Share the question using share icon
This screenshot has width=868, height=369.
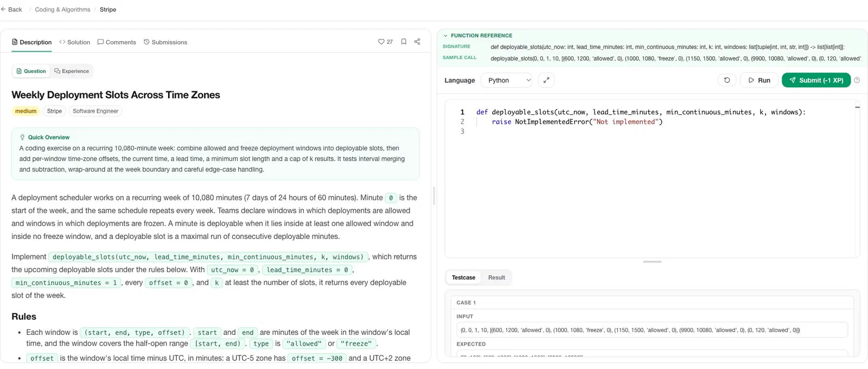[417, 42]
